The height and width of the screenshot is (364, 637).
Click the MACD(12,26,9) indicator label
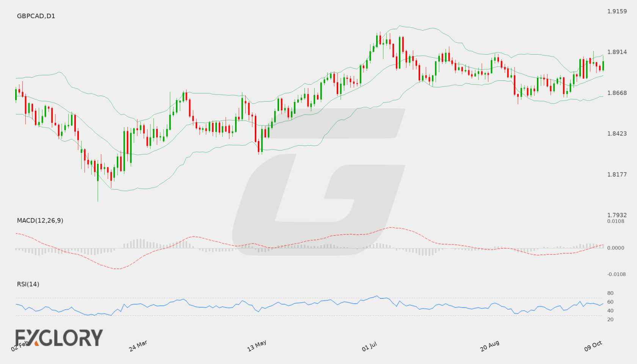40,220
